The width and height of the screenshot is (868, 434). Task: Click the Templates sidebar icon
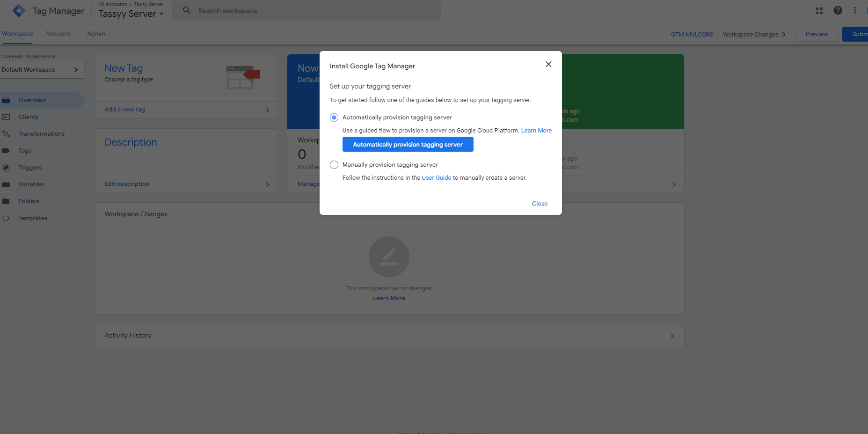pyautogui.click(x=6, y=218)
